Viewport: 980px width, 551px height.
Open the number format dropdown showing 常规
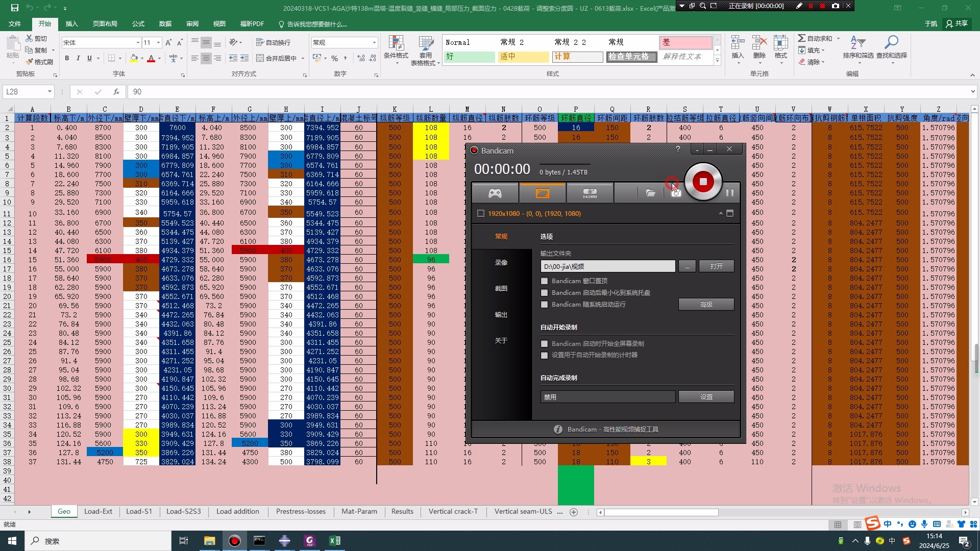374,42
